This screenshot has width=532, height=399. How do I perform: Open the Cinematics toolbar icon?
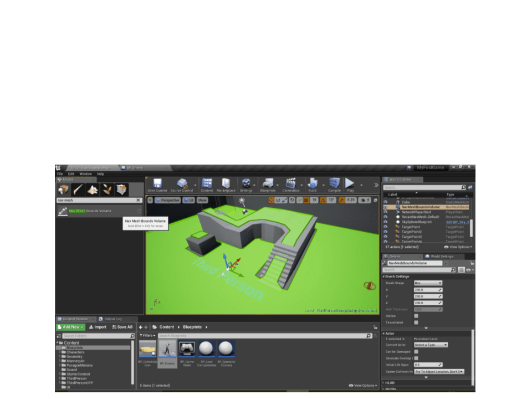pos(289,183)
